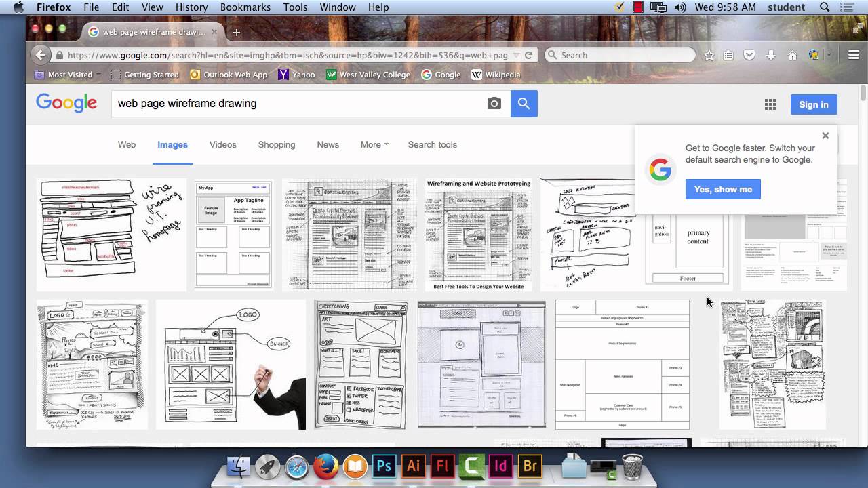Launch Flash from the Dock

click(x=442, y=467)
